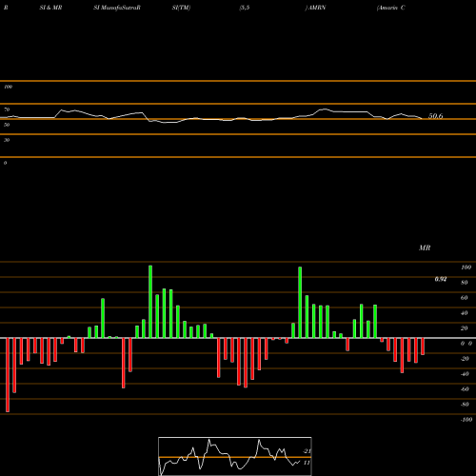Click the 'Amarin C' company name in the header
476x476 pixels.
tap(391, 8)
